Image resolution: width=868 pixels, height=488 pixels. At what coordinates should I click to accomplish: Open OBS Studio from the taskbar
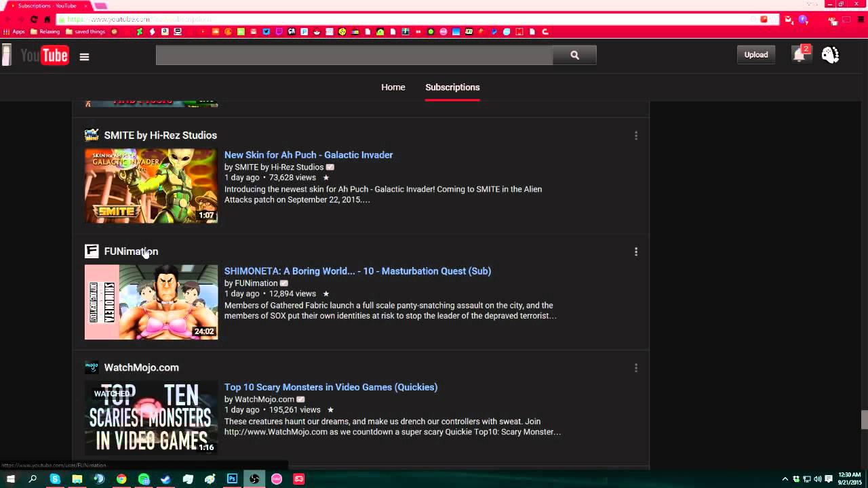254,479
